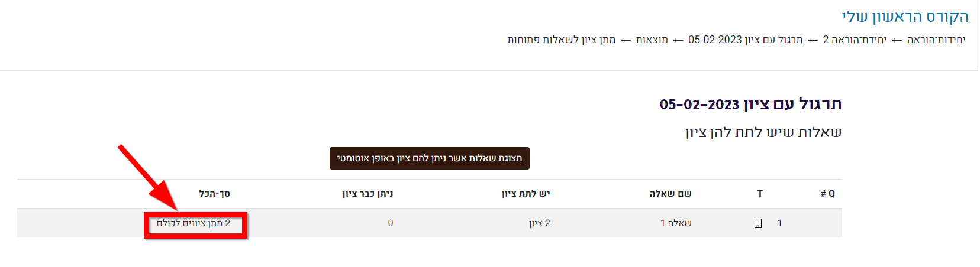Go to יחידות־הוראה breadcrumb

pos(936,40)
